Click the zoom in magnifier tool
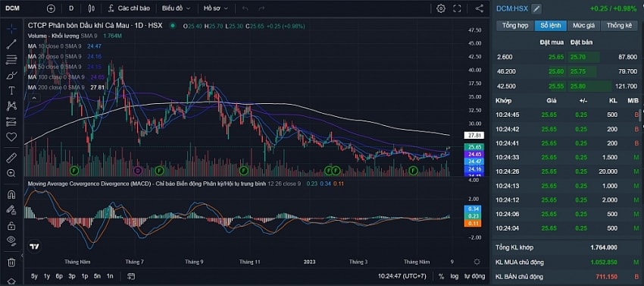The width and height of the screenshot is (644, 286). [11, 173]
